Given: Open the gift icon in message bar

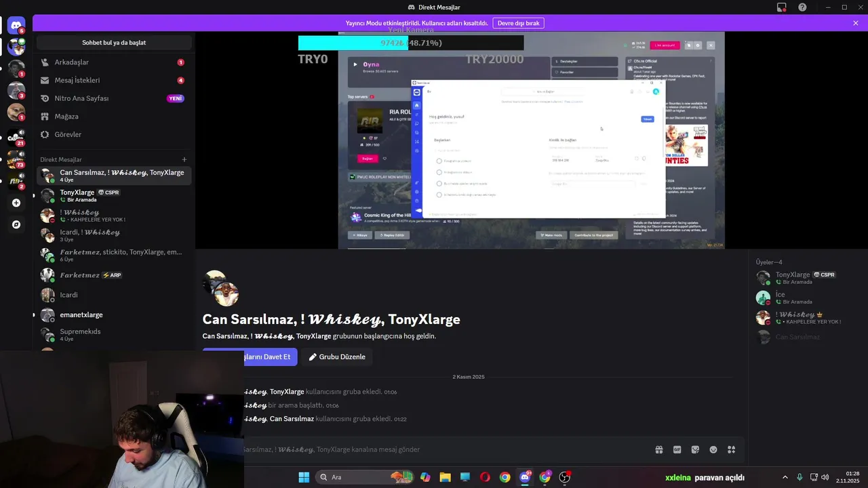Looking at the screenshot, I should 658,449.
